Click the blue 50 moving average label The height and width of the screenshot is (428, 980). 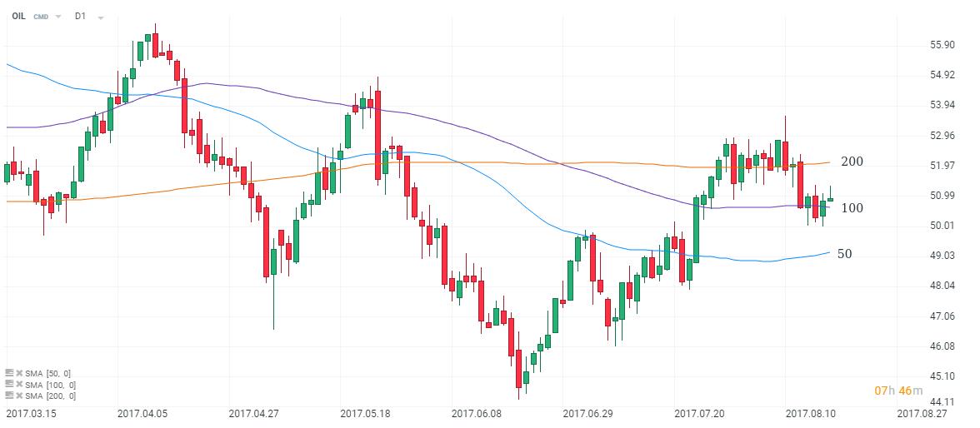[x=844, y=254]
